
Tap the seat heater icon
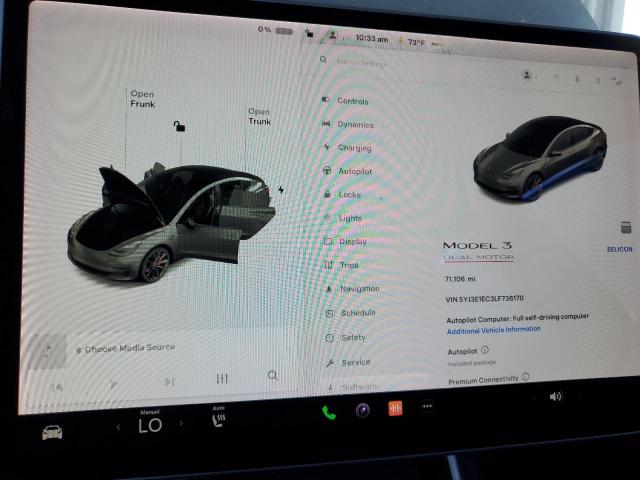219,420
